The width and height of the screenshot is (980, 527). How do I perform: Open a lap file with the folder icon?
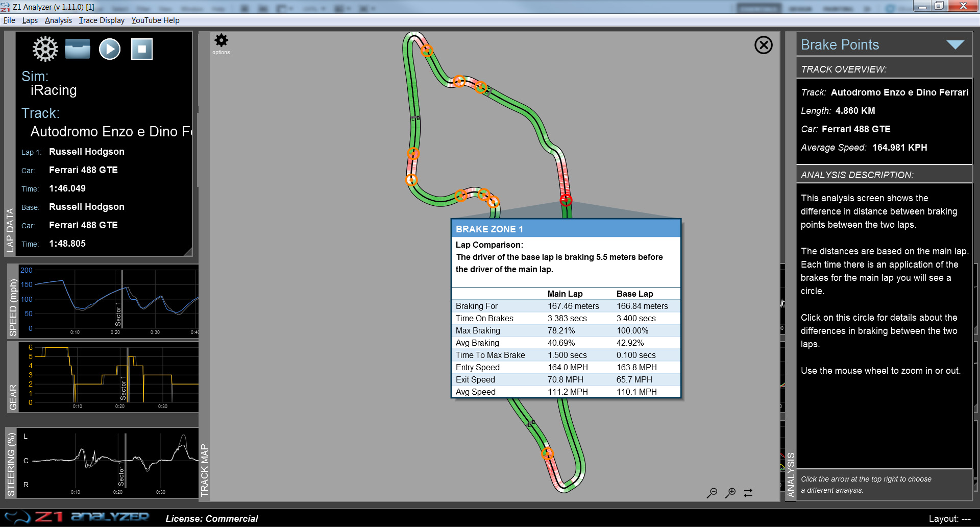coord(78,49)
